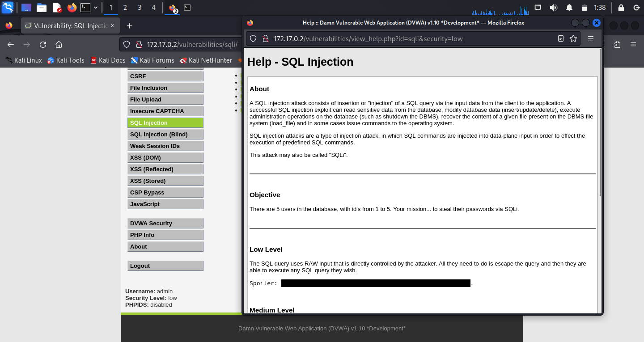Log out of DVWA
The height and width of the screenshot is (342, 644).
click(x=165, y=266)
